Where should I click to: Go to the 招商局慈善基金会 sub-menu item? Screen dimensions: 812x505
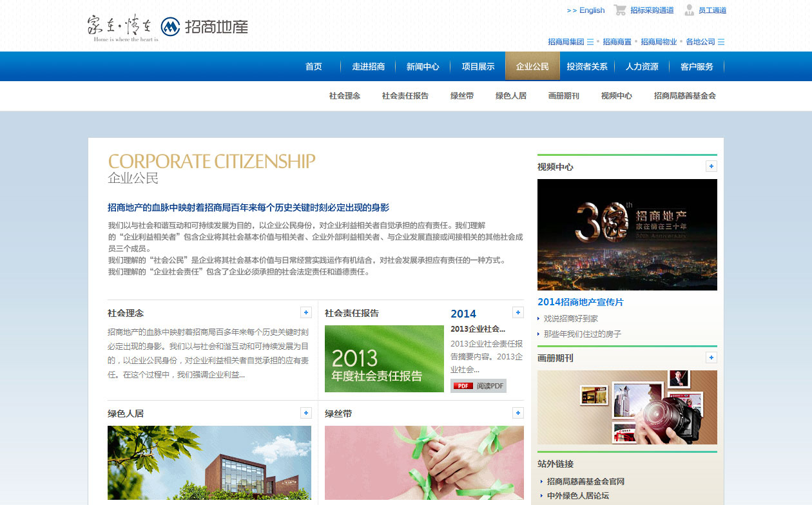[x=685, y=96]
